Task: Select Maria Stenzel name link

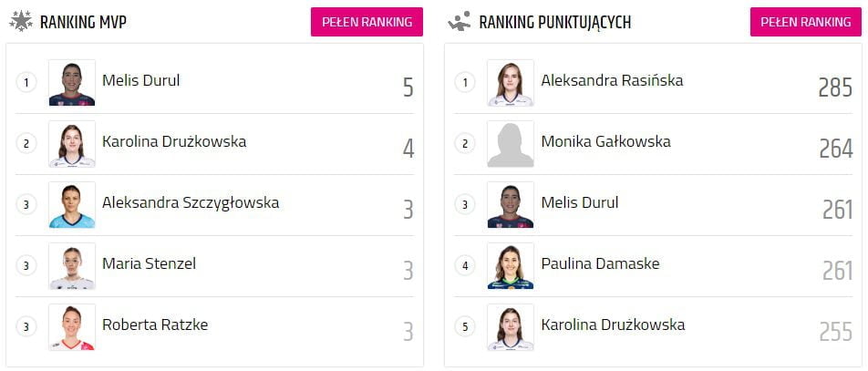Action: pos(149,263)
